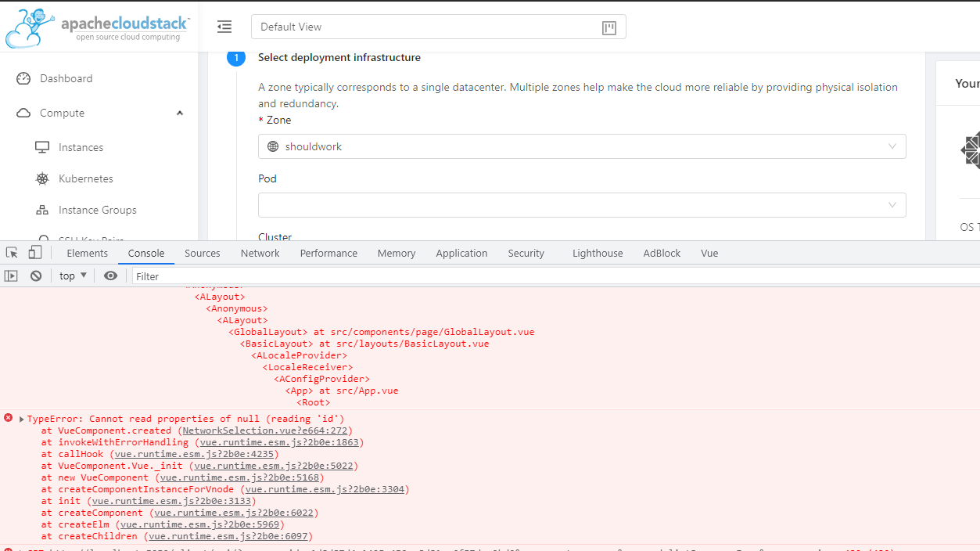Collapse the sidebar with the menu fold icon

point(224,27)
